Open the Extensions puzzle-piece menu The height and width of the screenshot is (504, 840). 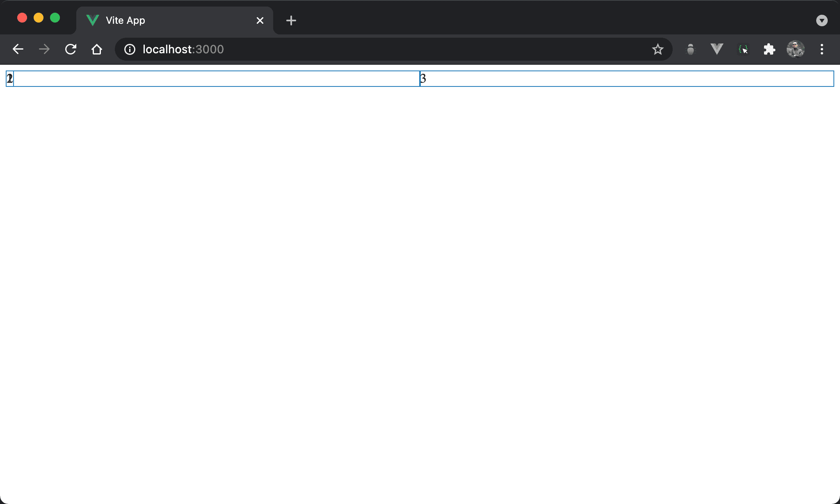click(769, 50)
